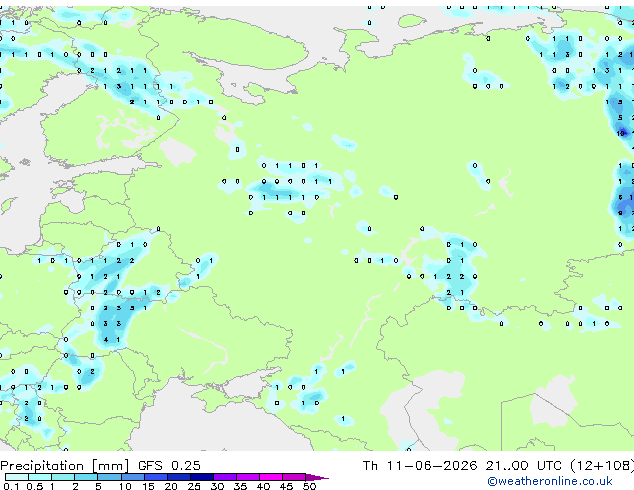Click the '(12+108)' forecast offset text
Screen dimensions: 634x490
coord(602,466)
